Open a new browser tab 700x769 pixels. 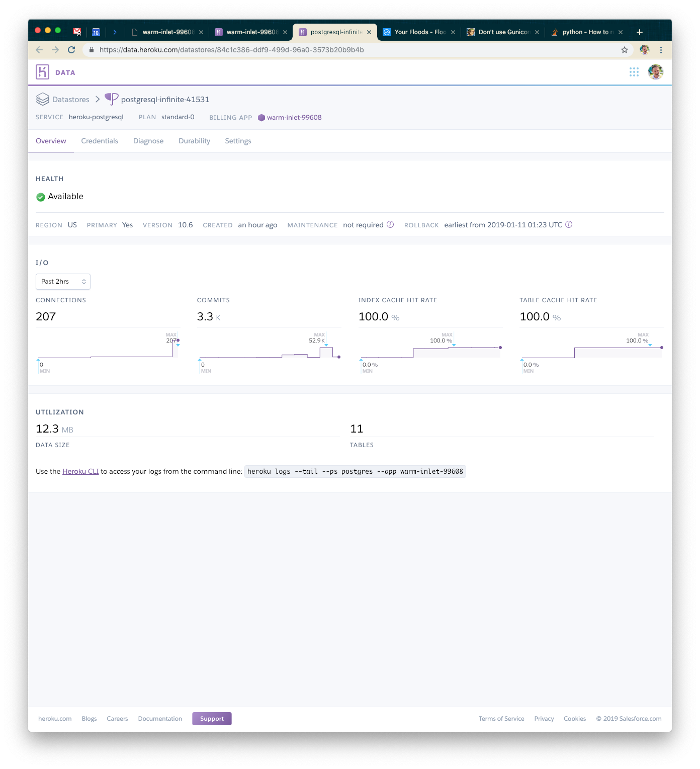coord(640,32)
